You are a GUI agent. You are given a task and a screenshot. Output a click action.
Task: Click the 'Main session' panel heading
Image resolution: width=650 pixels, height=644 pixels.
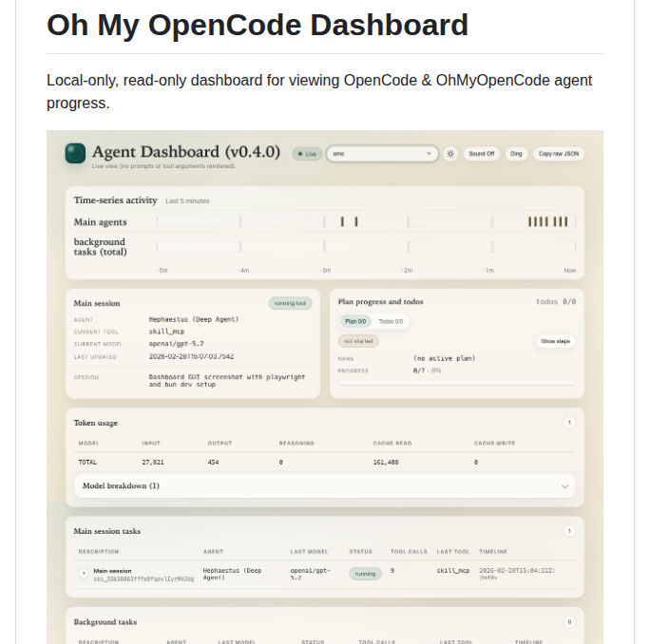click(97, 303)
